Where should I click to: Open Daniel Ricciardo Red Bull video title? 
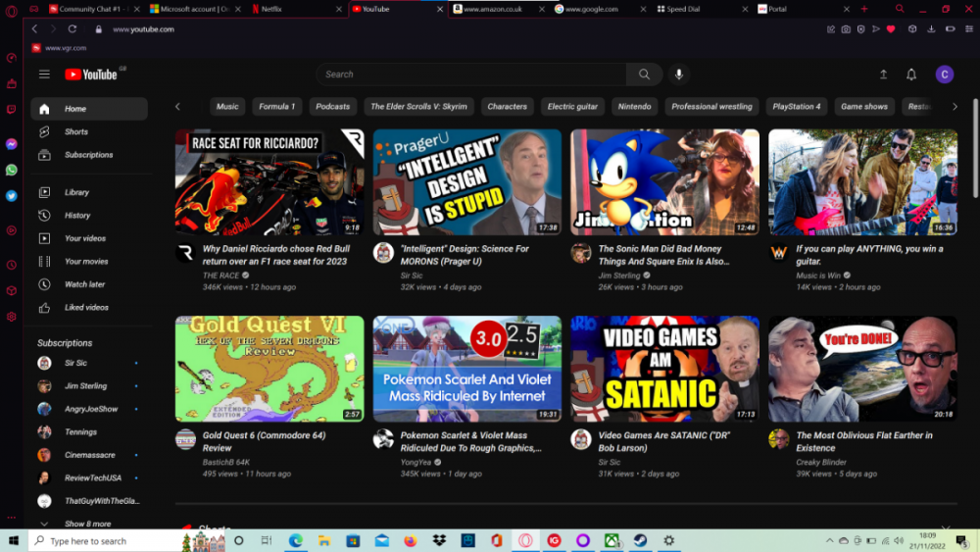276,255
